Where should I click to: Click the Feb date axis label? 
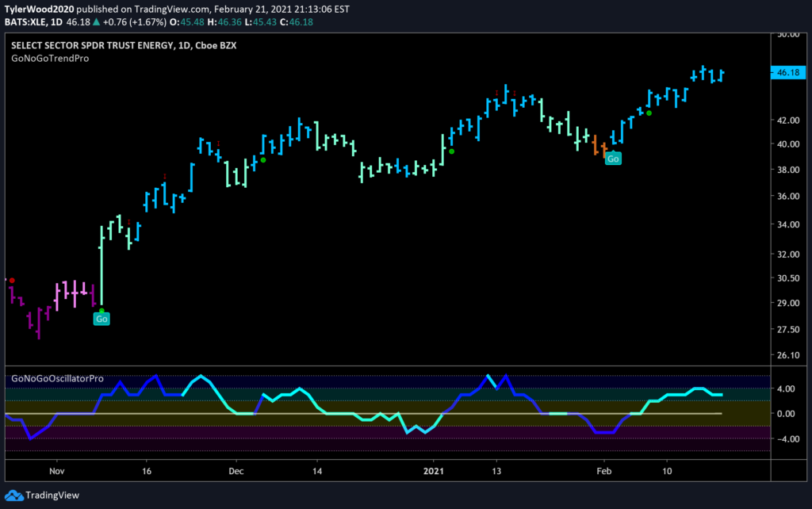click(603, 471)
